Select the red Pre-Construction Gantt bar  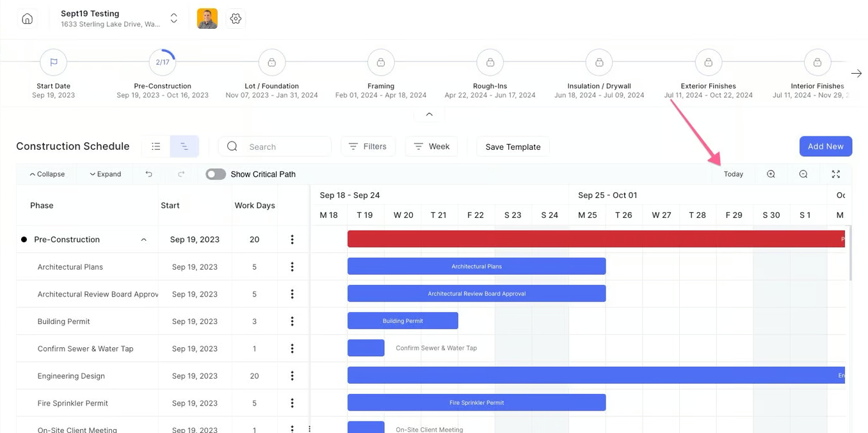coord(596,239)
